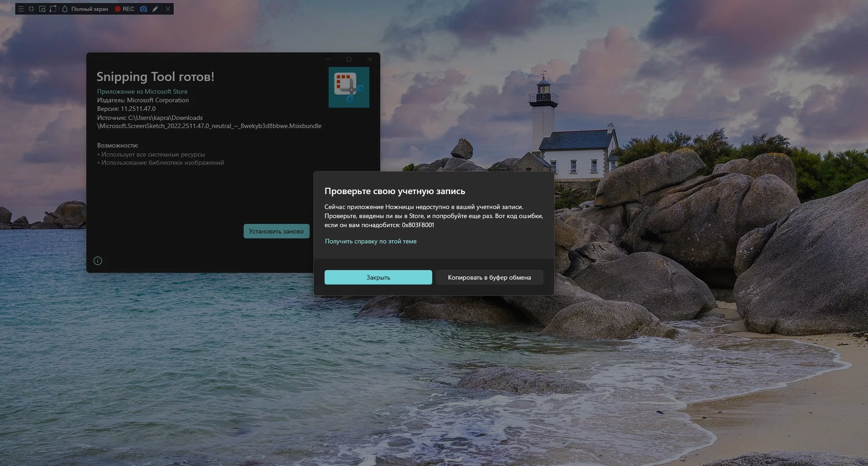Screen dimensions: 868x466
Task: Click the Snipping Tool app logo
Action: pyautogui.click(x=349, y=87)
